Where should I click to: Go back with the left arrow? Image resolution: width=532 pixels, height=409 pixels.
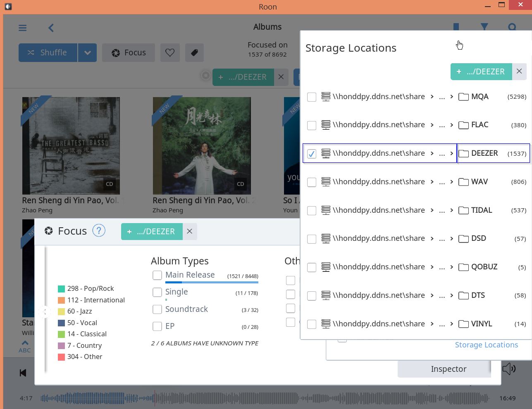(x=51, y=28)
